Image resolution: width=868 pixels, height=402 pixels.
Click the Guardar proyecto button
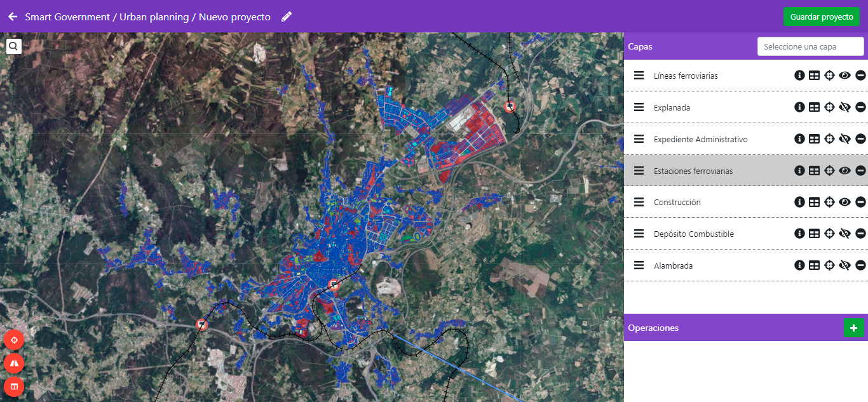pos(821,17)
